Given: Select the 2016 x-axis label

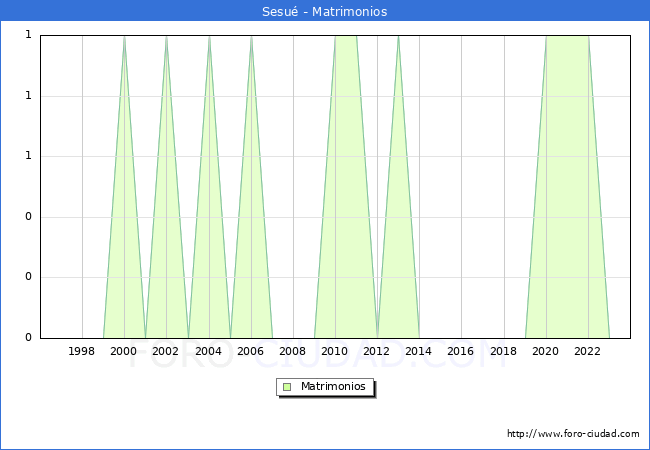Looking at the screenshot, I should point(461,351).
